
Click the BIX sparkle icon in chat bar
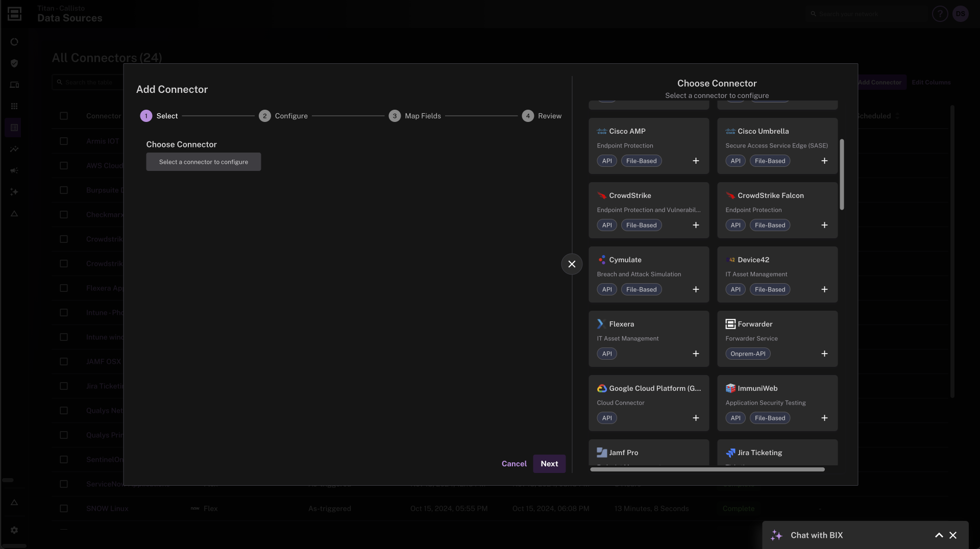[x=776, y=535]
